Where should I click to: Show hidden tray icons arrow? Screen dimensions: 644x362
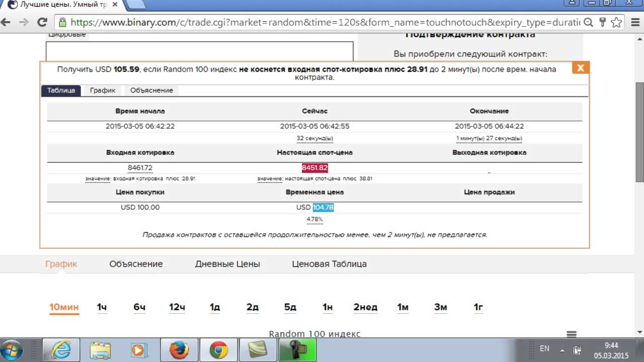pyautogui.click(x=562, y=350)
